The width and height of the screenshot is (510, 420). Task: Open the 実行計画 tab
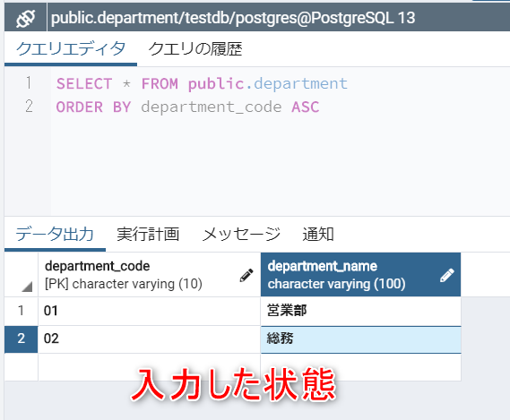coord(148,234)
